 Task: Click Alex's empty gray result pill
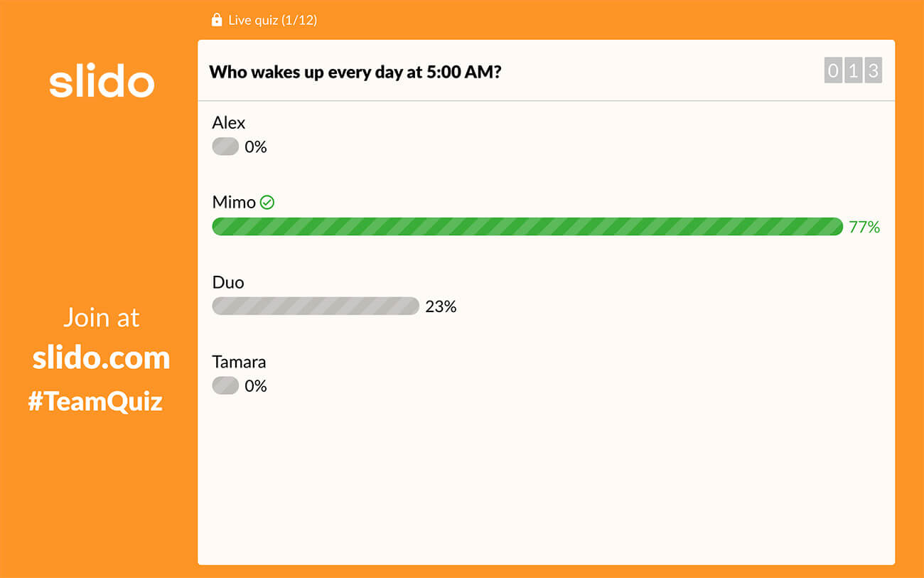coord(225,146)
